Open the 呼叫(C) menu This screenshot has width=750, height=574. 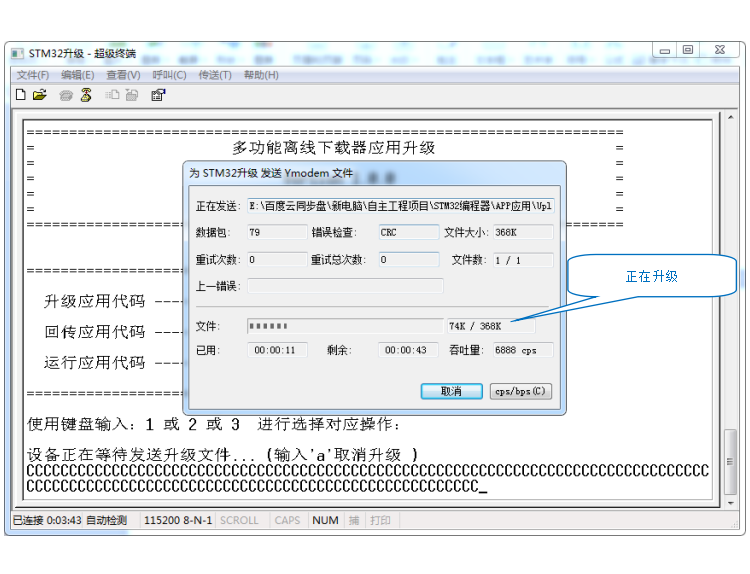pos(169,75)
